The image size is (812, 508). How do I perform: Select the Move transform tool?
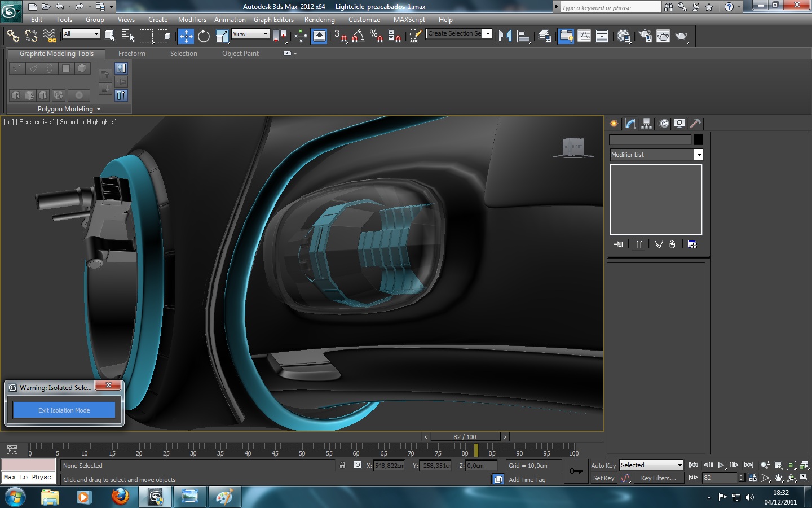[x=186, y=36]
